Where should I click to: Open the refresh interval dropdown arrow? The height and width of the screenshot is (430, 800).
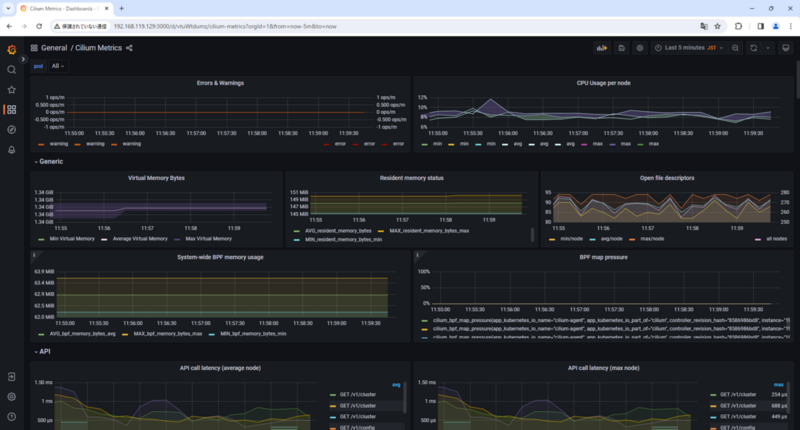(x=768, y=48)
